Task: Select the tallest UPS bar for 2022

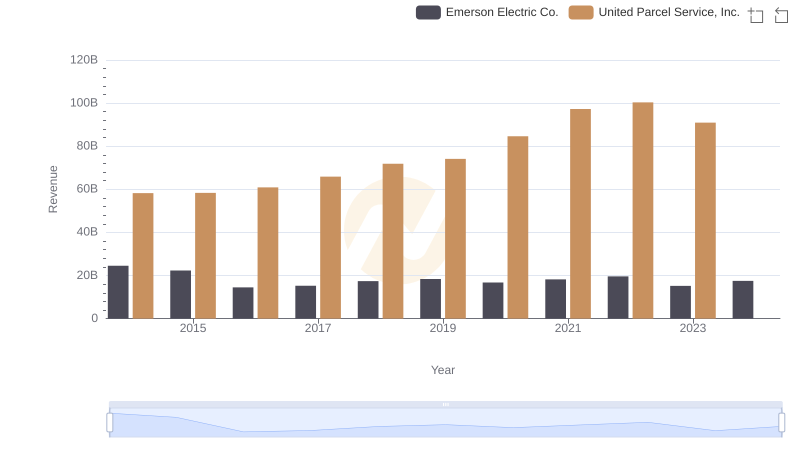Action: pyautogui.click(x=643, y=210)
